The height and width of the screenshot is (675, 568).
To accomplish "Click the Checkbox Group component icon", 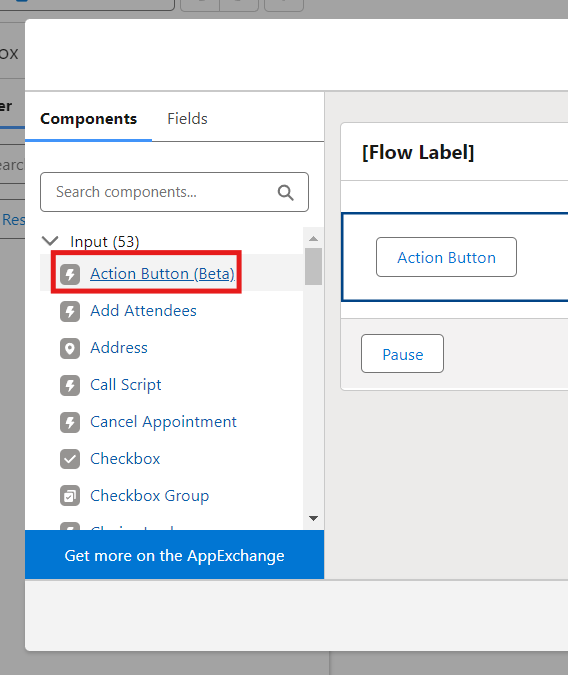I will coord(70,496).
